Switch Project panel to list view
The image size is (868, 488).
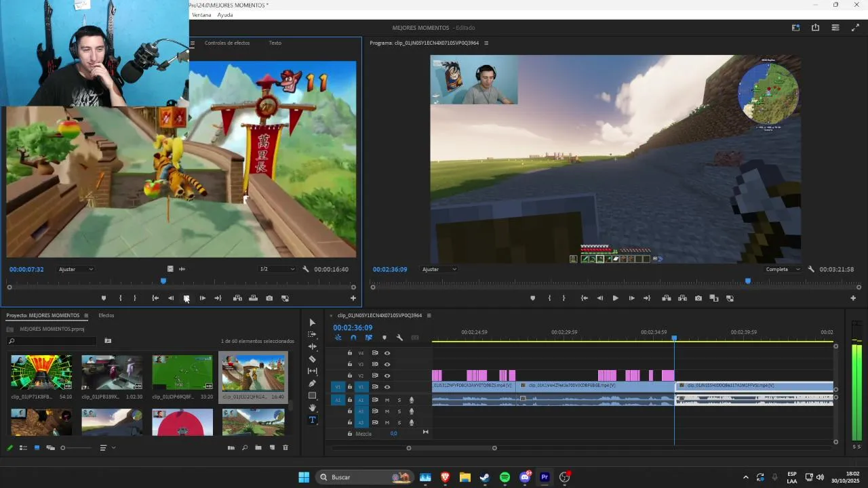pyautogui.click(x=23, y=447)
